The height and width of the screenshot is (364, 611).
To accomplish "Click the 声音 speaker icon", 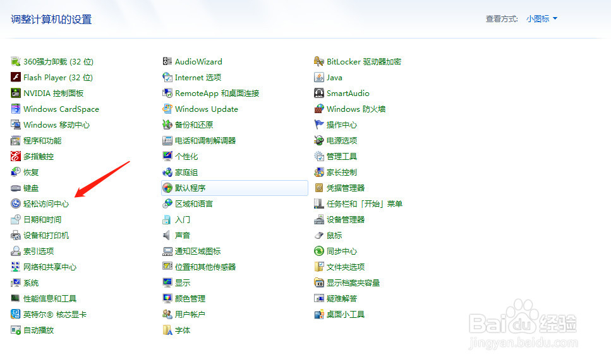I will [167, 235].
